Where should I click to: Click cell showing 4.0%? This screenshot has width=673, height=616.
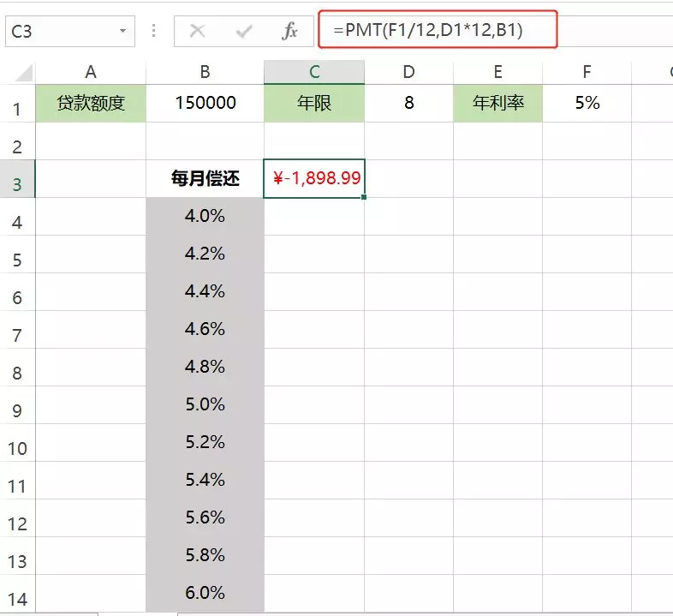pos(205,217)
